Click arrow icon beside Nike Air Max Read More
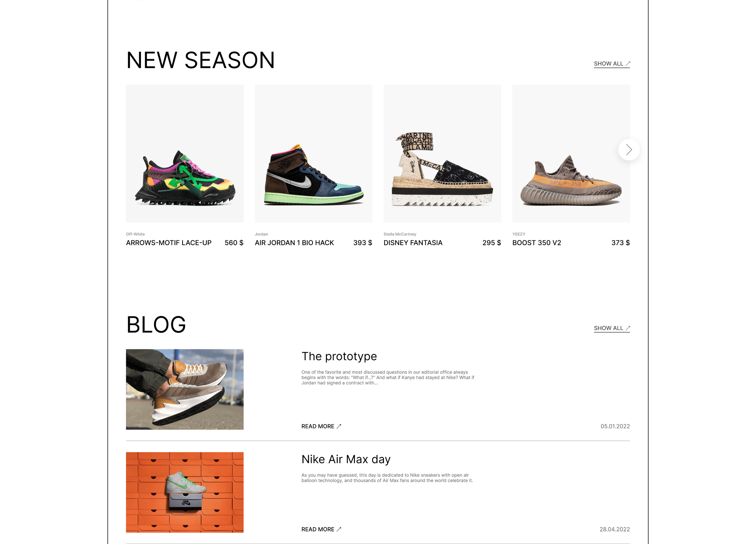Viewport: 756px width, 544px height. pyautogui.click(x=339, y=529)
